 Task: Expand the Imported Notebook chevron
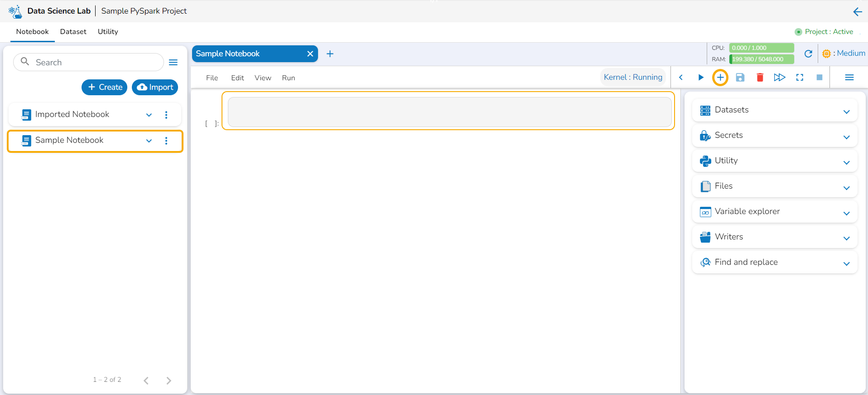pyautogui.click(x=149, y=115)
